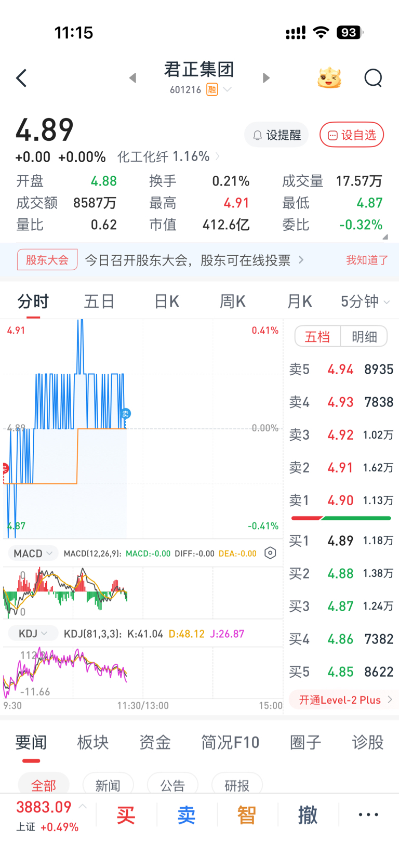Select the 日K chart tab
This screenshot has height=868, width=399.
[166, 301]
